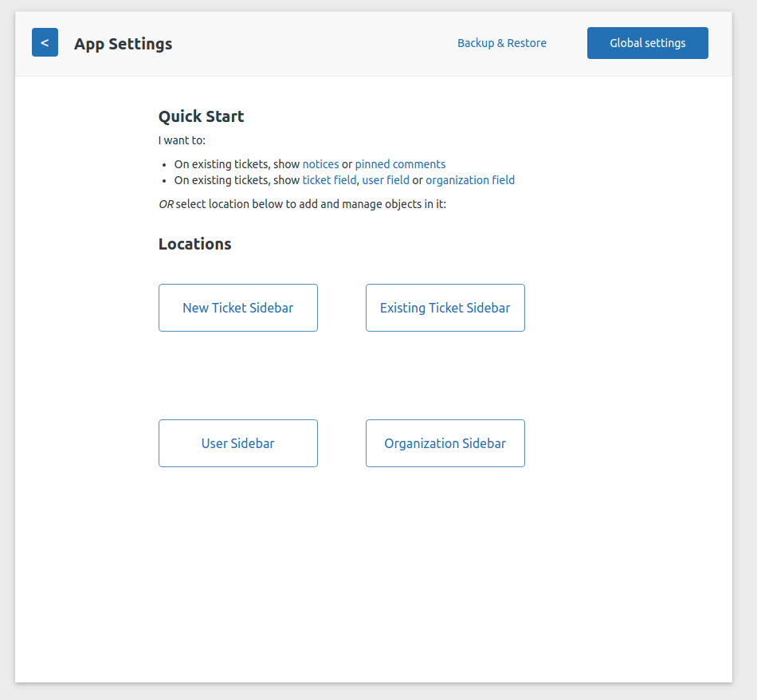Click the App Settings page title

123,44
